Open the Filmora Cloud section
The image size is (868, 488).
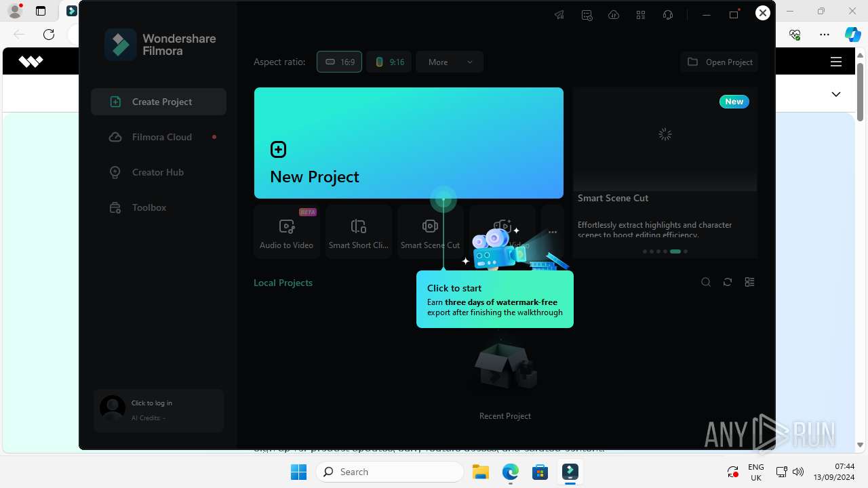coord(159,137)
